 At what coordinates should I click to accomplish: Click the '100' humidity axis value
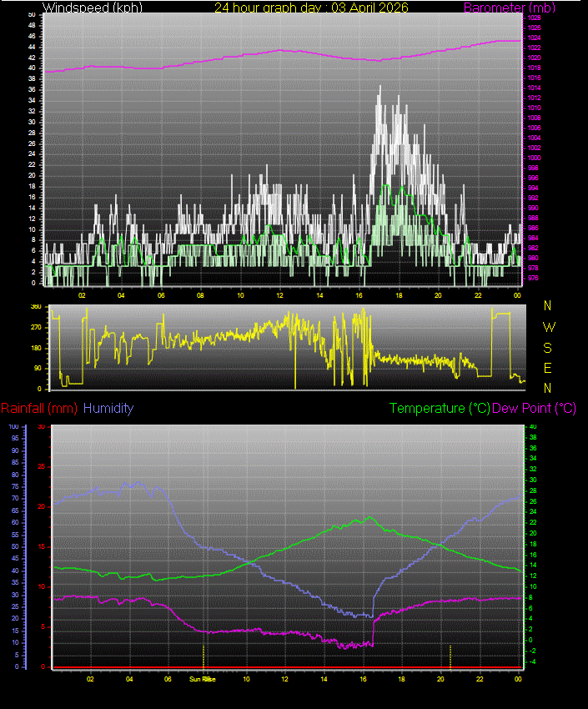[13, 426]
